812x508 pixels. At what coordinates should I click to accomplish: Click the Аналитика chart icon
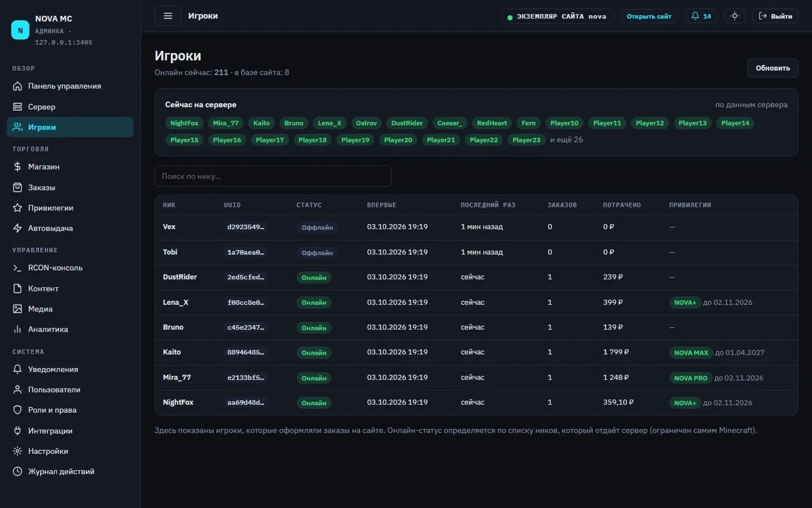click(17, 329)
